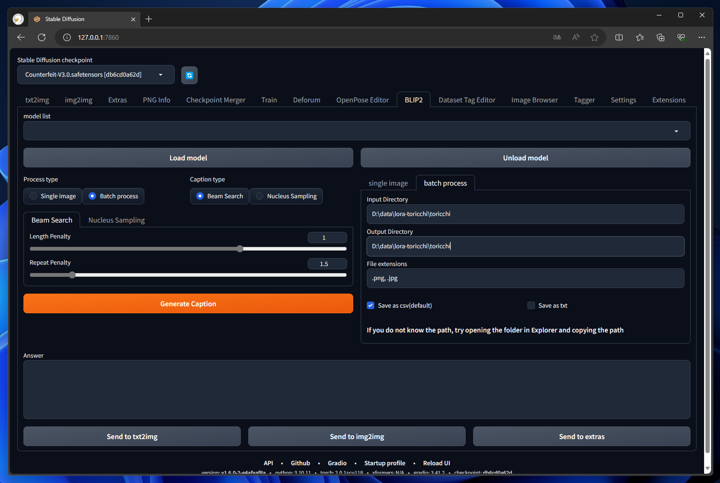720x483 pixels.
Task: Open Checkpoint Merger tab
Action: point(215,100)
